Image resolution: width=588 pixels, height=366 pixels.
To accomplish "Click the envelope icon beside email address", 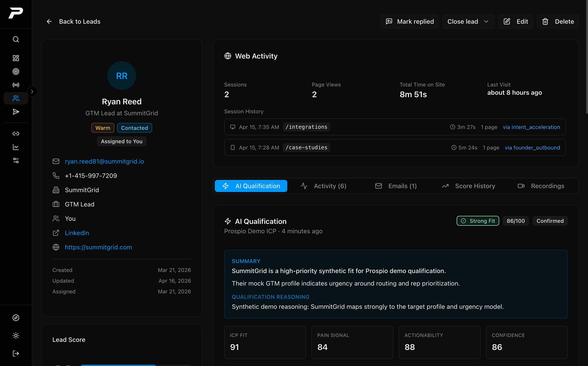I will tap(56, 161).
